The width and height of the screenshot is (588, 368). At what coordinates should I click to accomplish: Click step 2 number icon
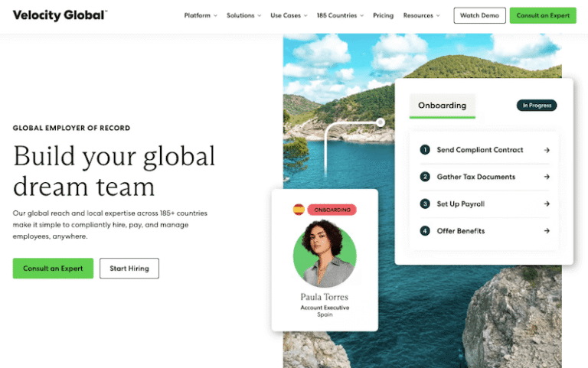(425, 177)
